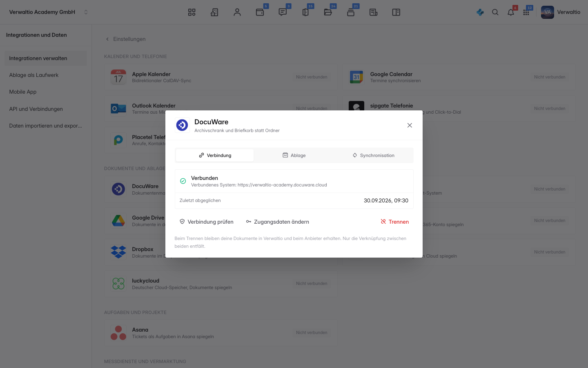Screen dimensions: 588x368
Task: Open the apps grid icon with badge 12
Action: (x=526, y=12)
